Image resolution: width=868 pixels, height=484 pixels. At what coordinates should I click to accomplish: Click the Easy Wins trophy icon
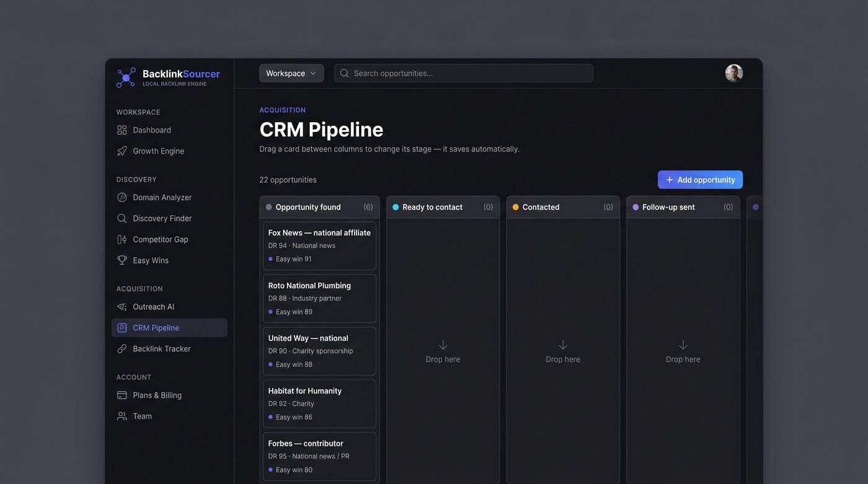(122, 261)
